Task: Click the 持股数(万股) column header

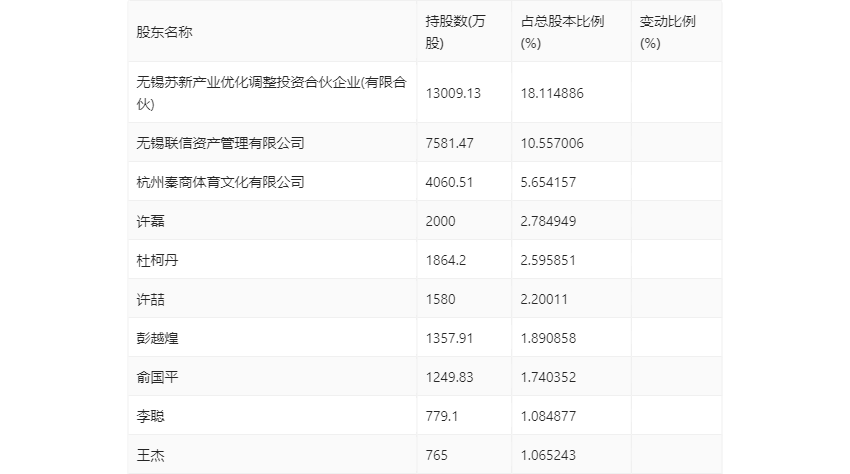Action: point(455,32)
